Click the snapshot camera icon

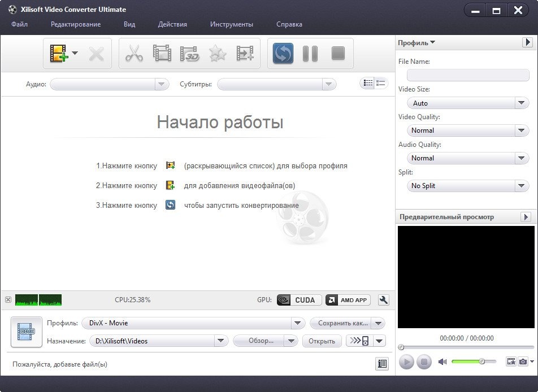(523, 361)
